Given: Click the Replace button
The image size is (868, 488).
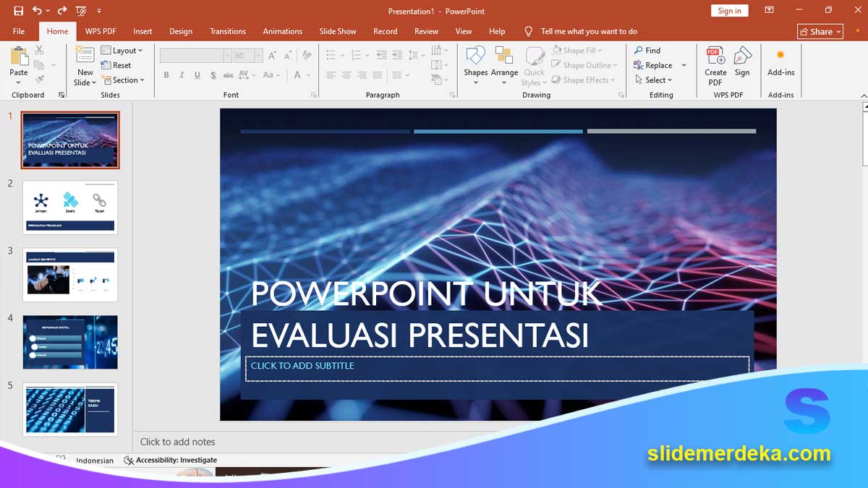Looking at the screenshot, I should (x=653, y=65).
